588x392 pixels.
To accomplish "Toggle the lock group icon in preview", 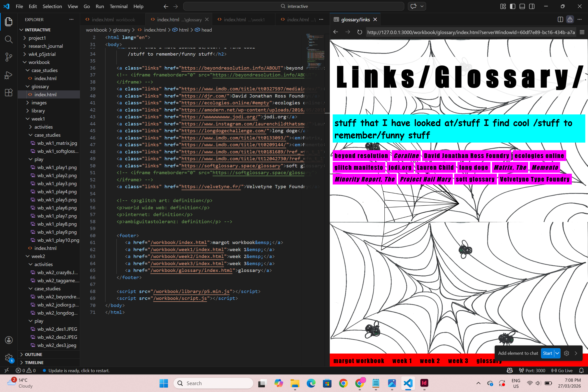I will [570, 20].
